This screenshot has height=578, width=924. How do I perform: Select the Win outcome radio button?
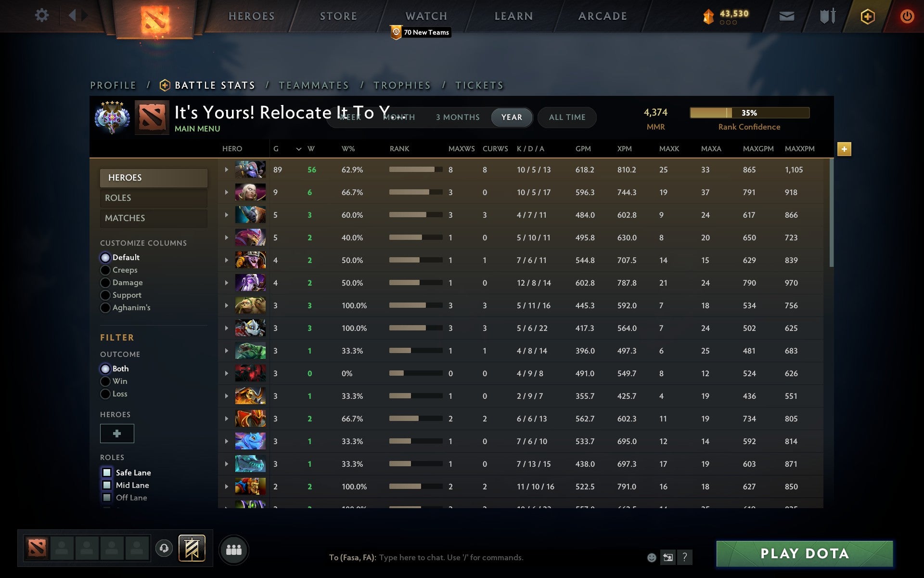(x=105, y=381)
